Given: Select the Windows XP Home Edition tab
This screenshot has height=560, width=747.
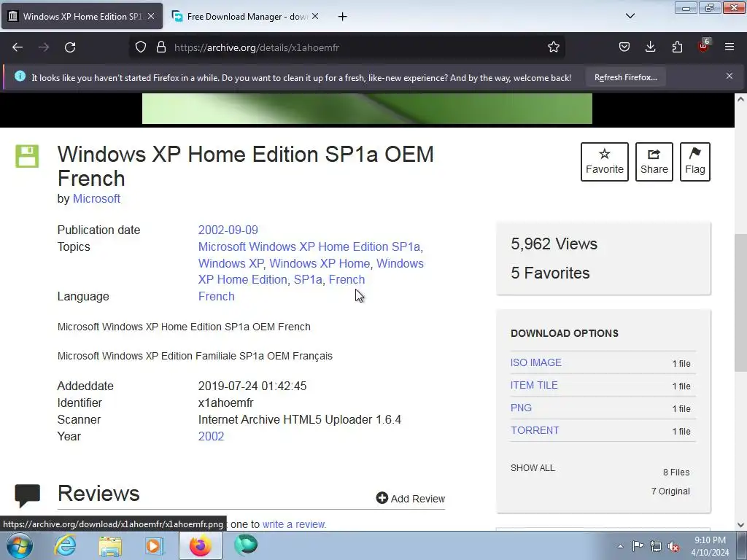Looking at the screenshot, I should tap(82, 17).
